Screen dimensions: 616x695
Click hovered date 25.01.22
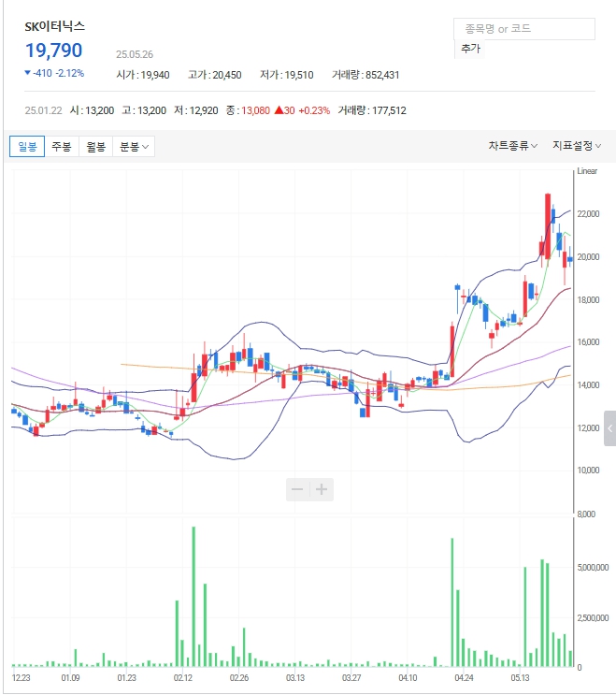tap(43, 110)
